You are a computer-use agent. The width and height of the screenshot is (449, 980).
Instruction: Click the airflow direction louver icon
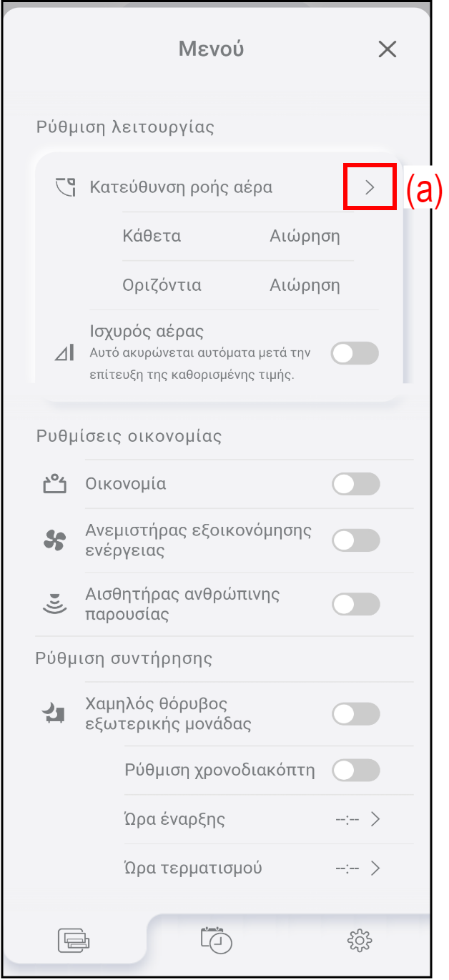tap(65, 188)
